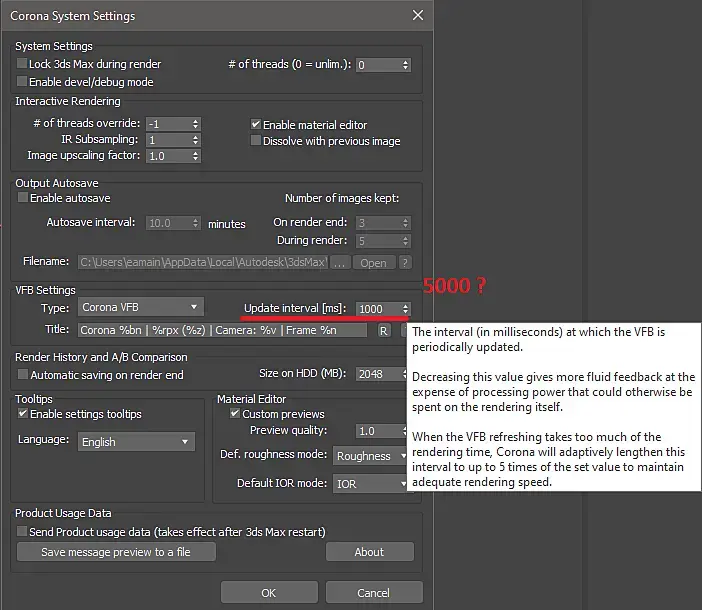This screenshot has height=610, width=702.
Task: Open the Language dropdown showing English
Action: tap(136, 442)
